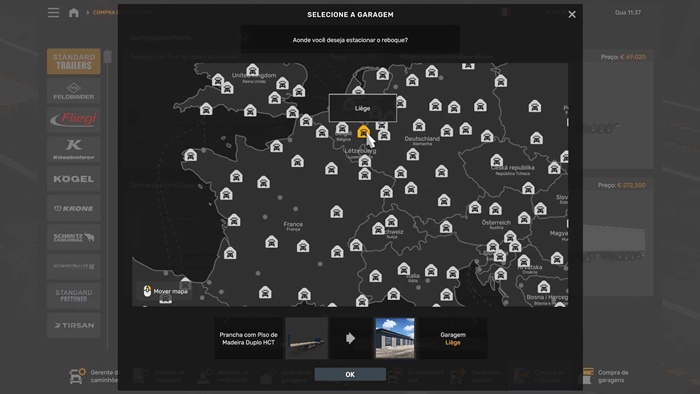Select the highlighted yellow Liège garage
The height and width of the screenshot is (394, 700).
tap(364, 132)
